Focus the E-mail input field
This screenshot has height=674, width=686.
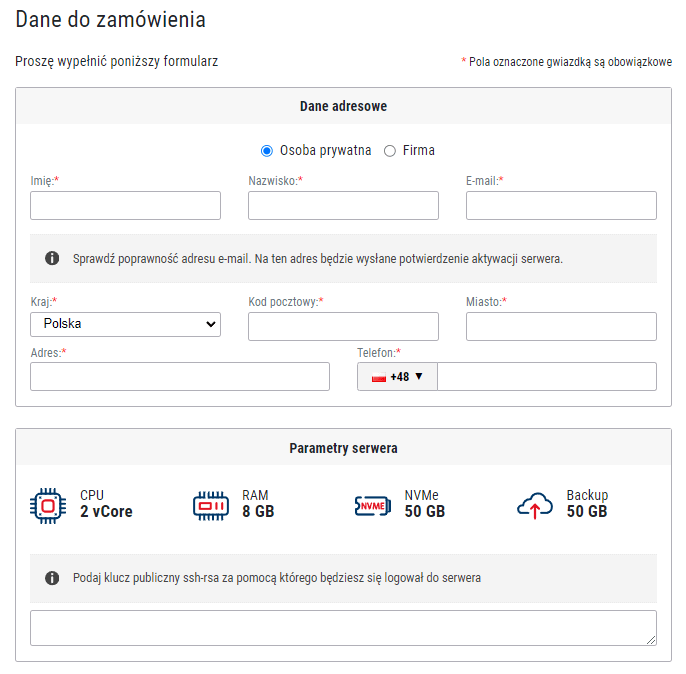[x=561, y=205]
